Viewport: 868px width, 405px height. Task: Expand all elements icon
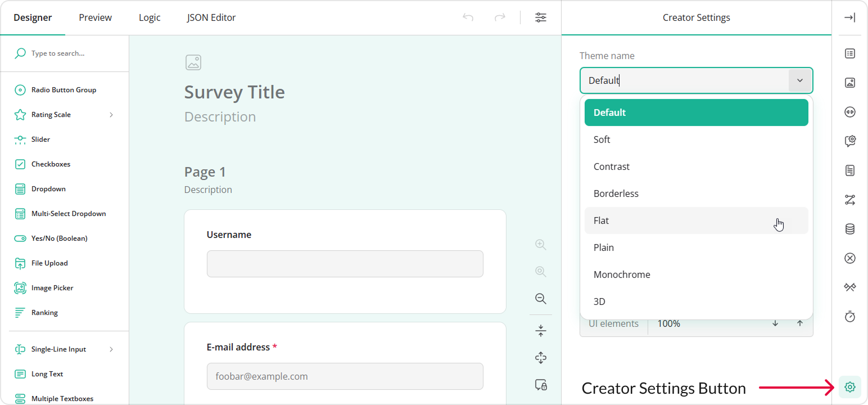tap(541, 358)
